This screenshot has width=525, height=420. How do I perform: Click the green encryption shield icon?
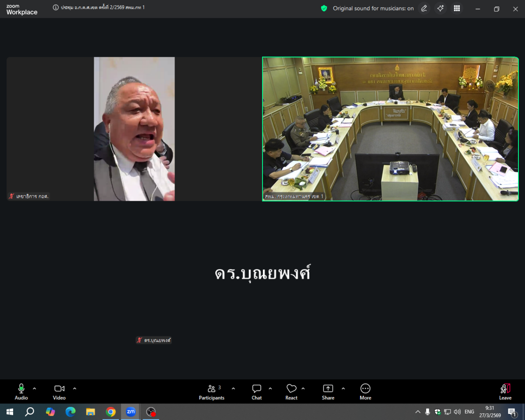tap(324, 8)
